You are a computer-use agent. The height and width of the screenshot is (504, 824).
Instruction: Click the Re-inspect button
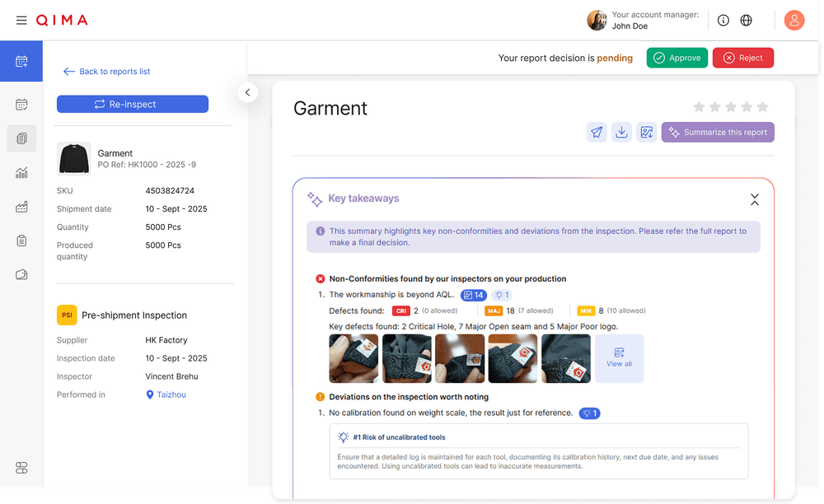tap(132, 105)
